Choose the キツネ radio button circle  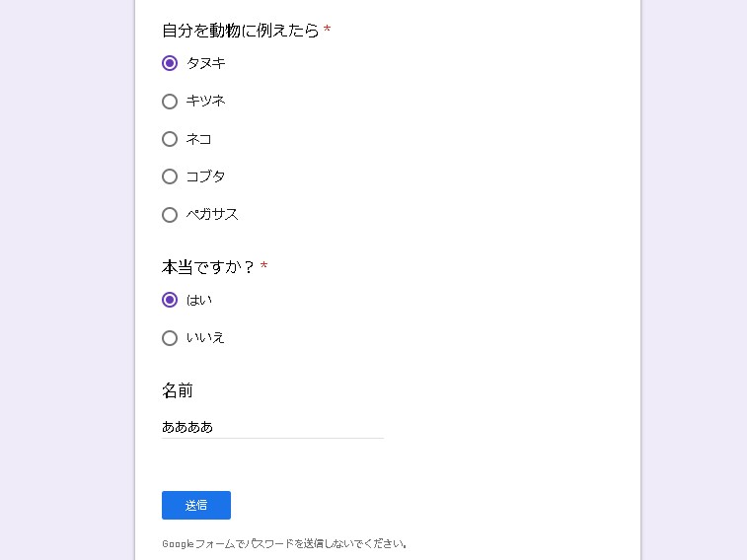click(170, 102)
